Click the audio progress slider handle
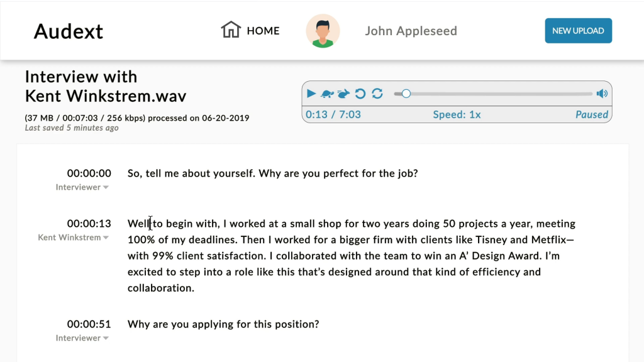 [406, 94]
